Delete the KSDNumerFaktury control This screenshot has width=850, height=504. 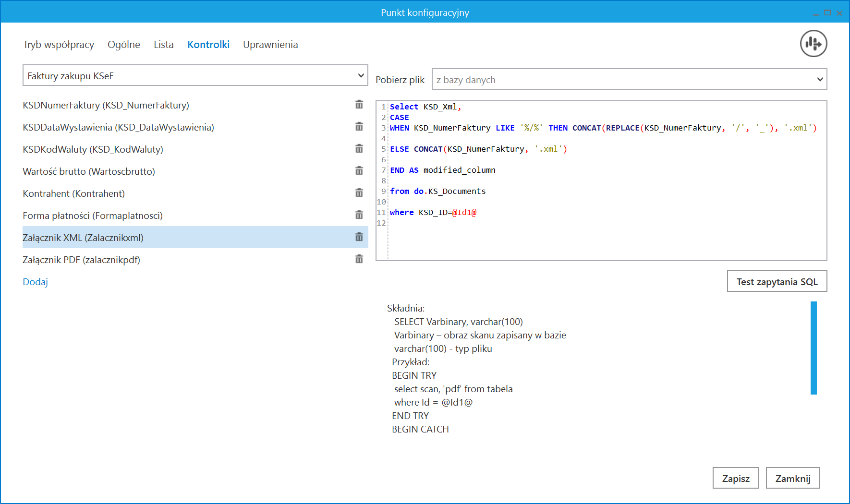tap(359, 105)
